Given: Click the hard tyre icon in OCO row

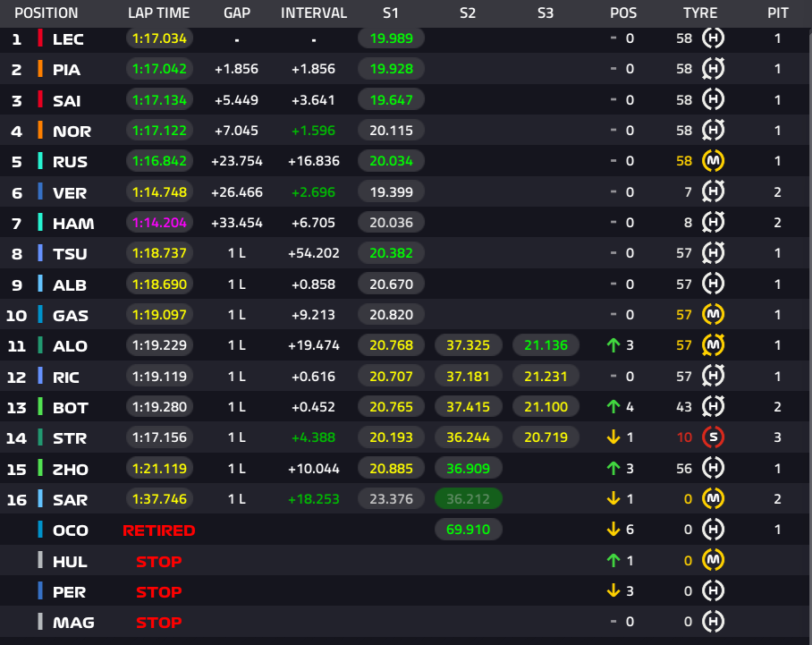Looking at the screenshot, I should click(x=713, y=530).
